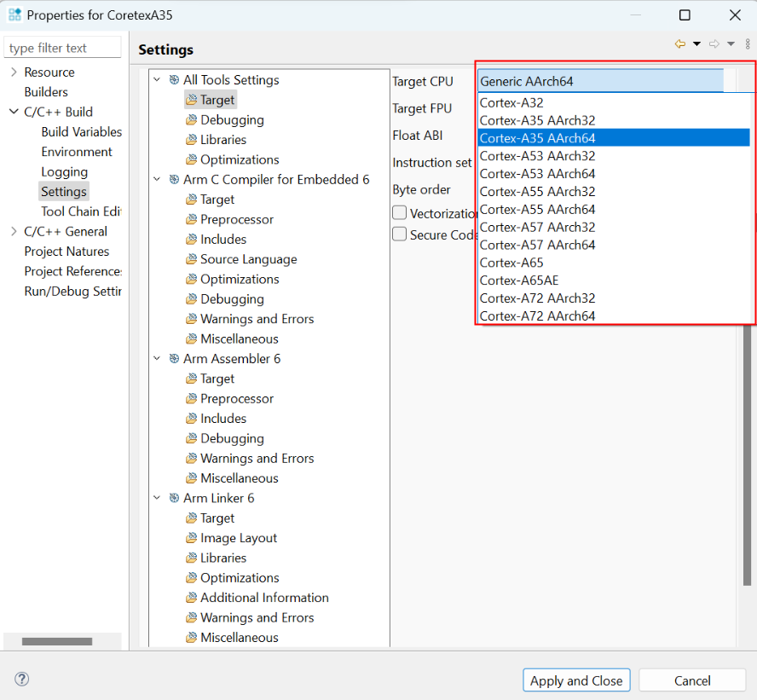
Task: Click the help question mark icon
Action: point(22,680)
